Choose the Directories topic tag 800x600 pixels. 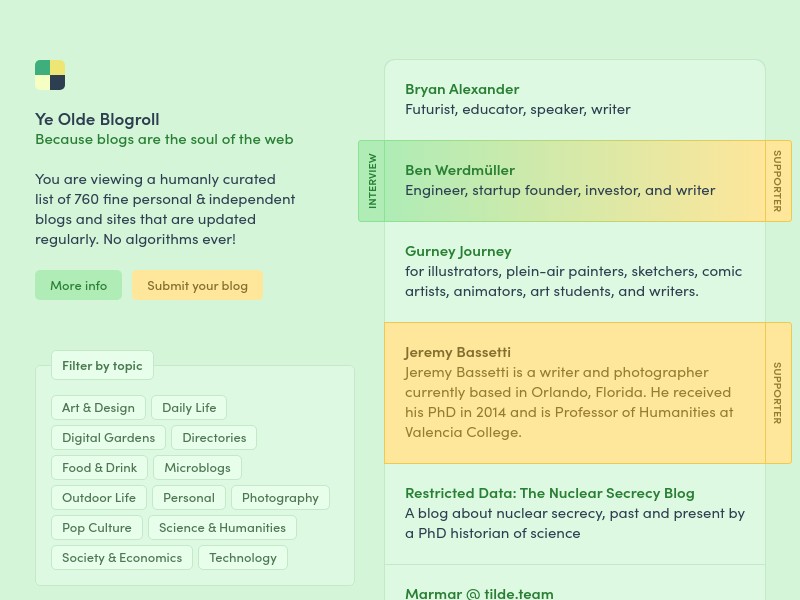(214, 438)
